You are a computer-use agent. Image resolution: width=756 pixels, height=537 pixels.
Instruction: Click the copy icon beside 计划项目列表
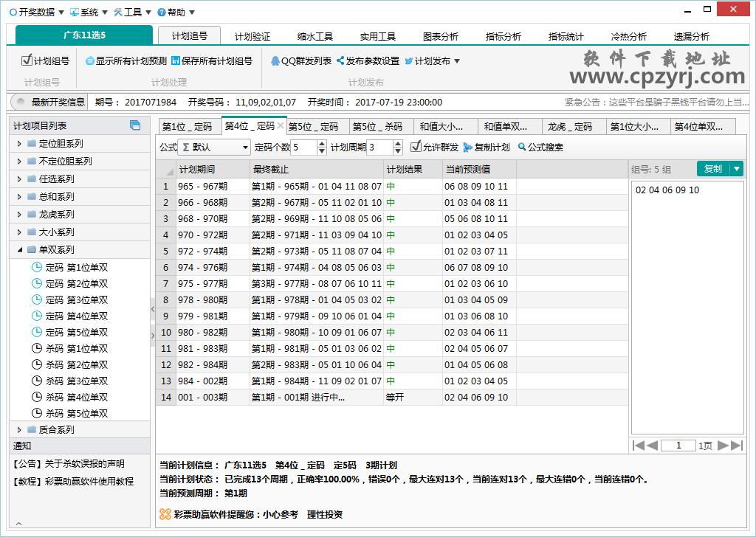point(135,126)
